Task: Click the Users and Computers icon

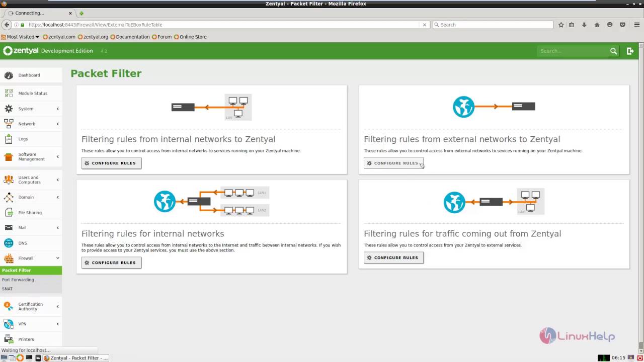Action: [9, 180]
